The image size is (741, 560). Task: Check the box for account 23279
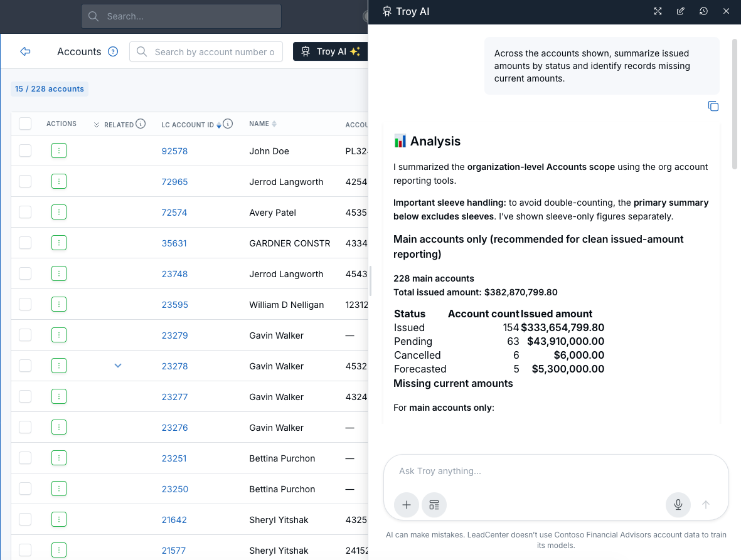[25, 335]
